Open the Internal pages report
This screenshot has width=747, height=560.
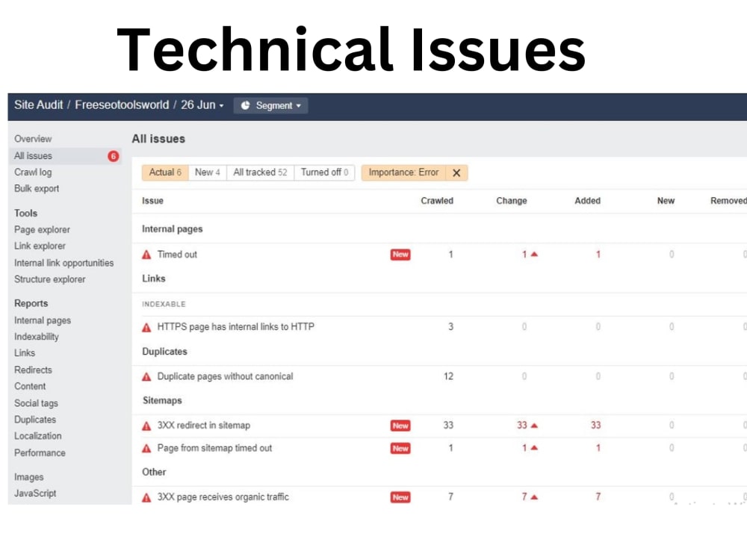point(43,320)
